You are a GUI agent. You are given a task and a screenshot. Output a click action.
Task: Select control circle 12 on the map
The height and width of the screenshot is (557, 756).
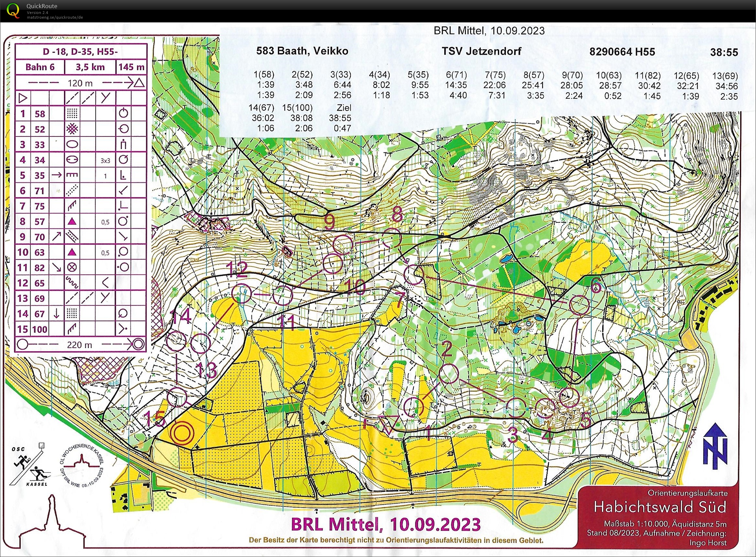(241, 293)
